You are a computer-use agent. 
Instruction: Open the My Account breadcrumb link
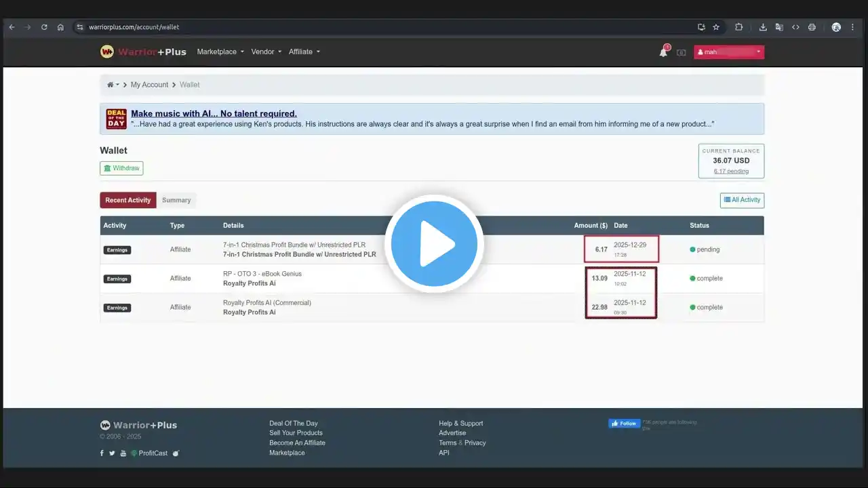(x=149, y=85)
